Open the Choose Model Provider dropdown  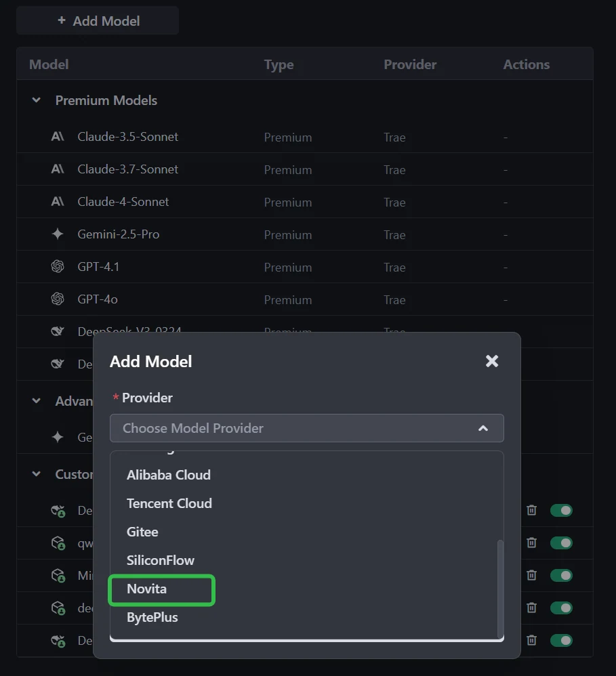click(307, 428)
